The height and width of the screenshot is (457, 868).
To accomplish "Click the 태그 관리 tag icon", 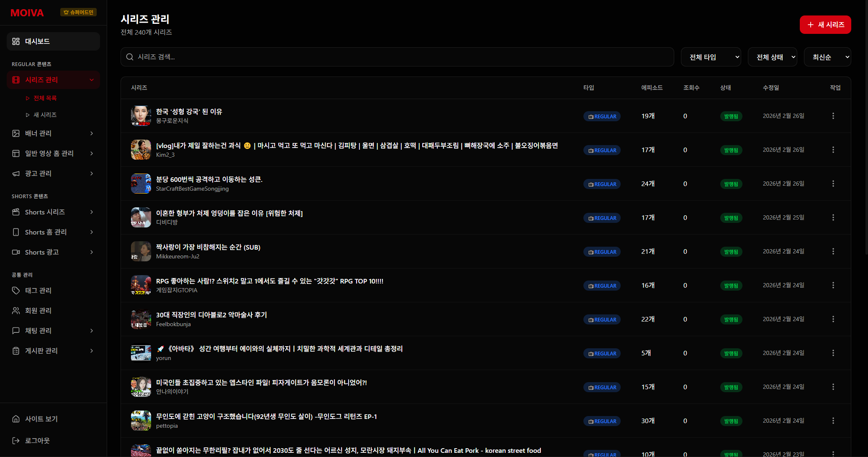I will (x=16, y=291).
